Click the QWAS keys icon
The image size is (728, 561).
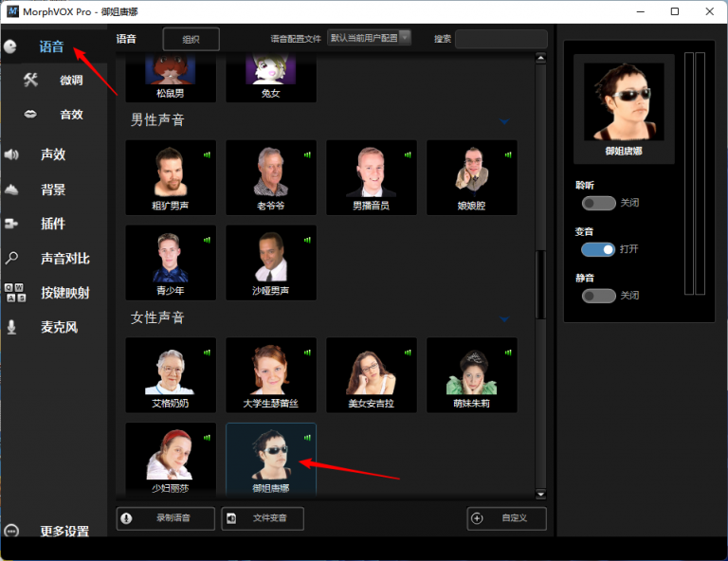pos(15,293)
